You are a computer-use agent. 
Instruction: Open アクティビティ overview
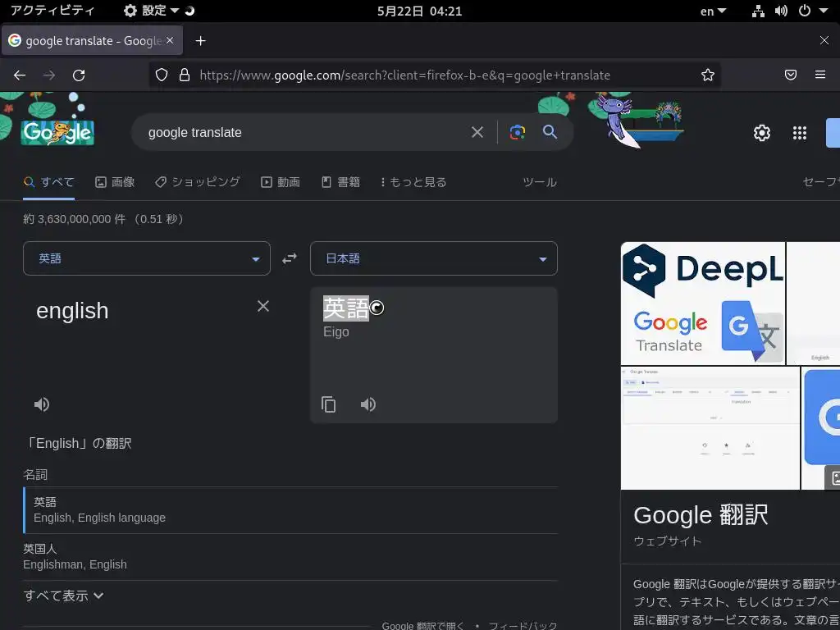tap(52, 11)
